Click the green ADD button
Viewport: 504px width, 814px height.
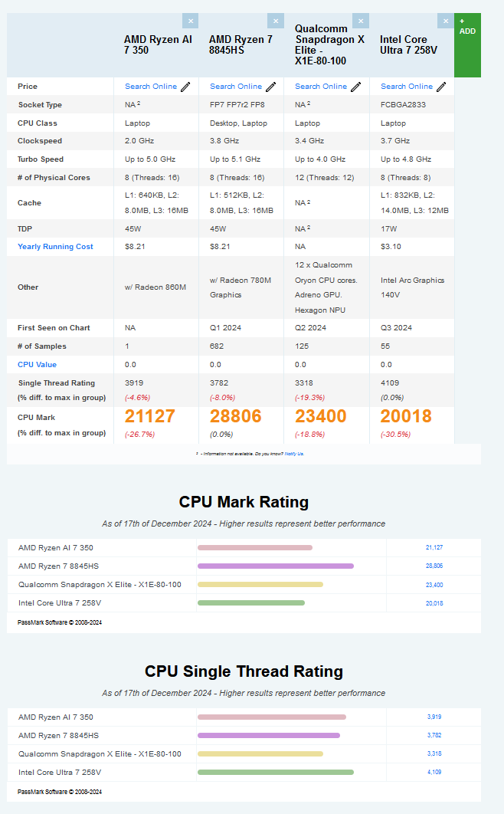467,45
